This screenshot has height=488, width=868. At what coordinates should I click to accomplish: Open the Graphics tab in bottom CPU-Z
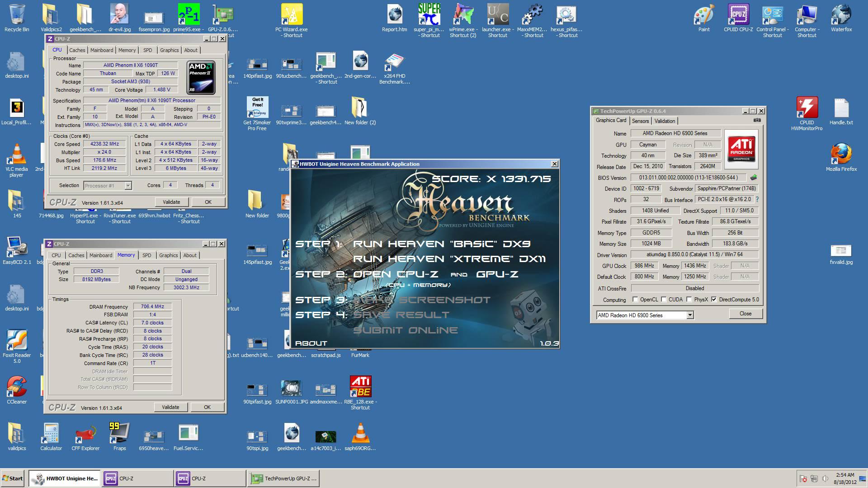coord(169,255)
